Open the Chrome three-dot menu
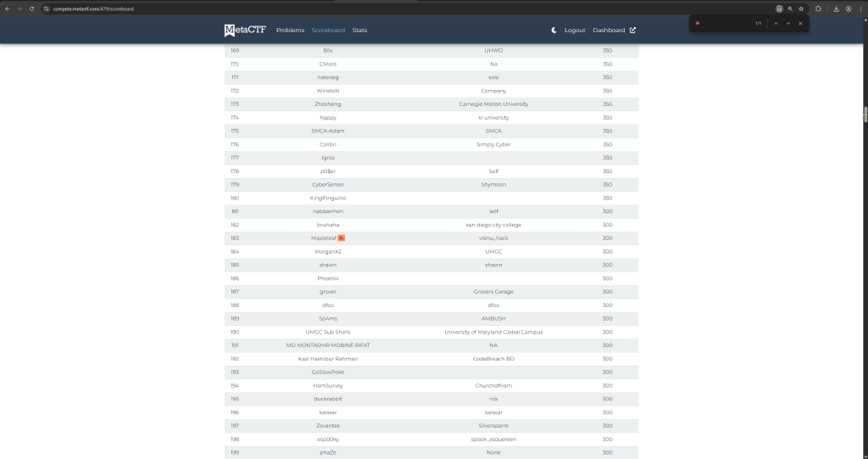The width and height of the screenshot is (868, 459). 860,8
